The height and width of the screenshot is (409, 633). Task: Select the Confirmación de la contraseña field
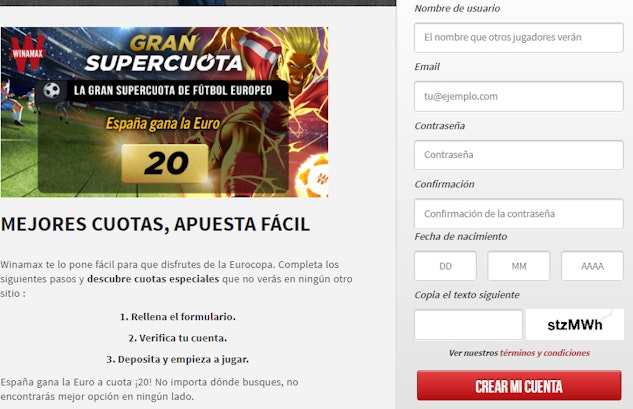519,214
